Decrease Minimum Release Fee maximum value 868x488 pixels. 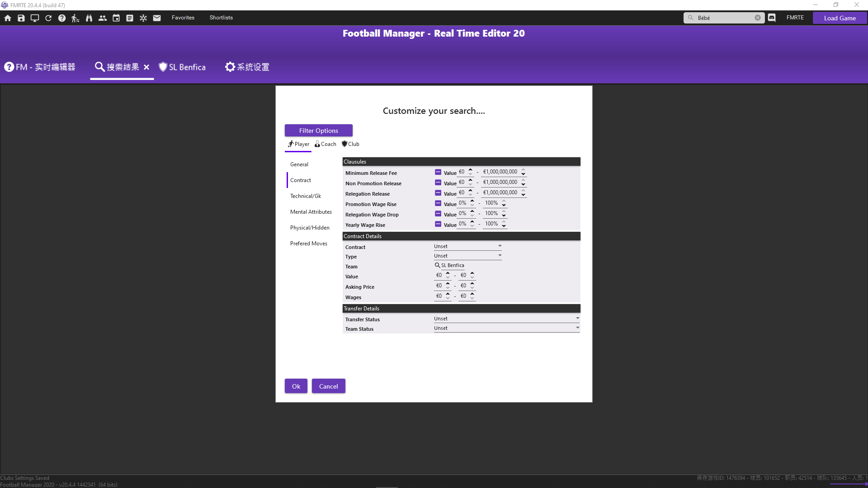coord(523,174)
